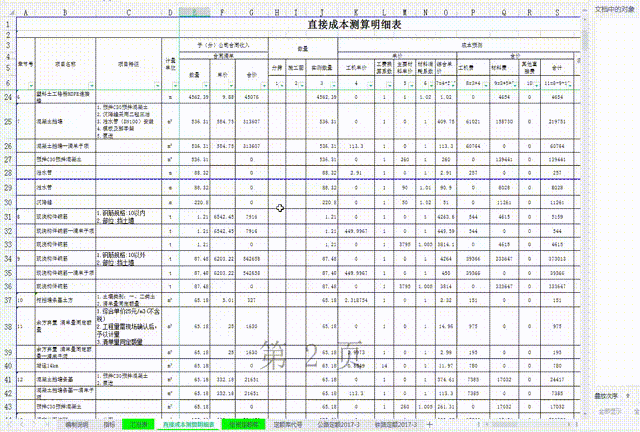Open the 材料费 column Q filter dropdown
Viewport: 640px width, 432px height.
pyautogui.click(x=515, y=85)
